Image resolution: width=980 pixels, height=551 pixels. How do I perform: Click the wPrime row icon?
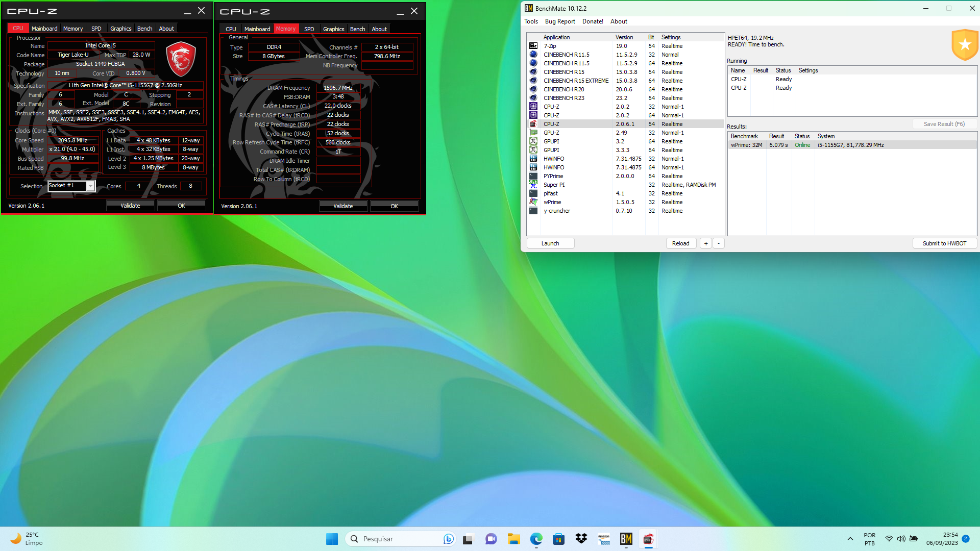point(533,202)
